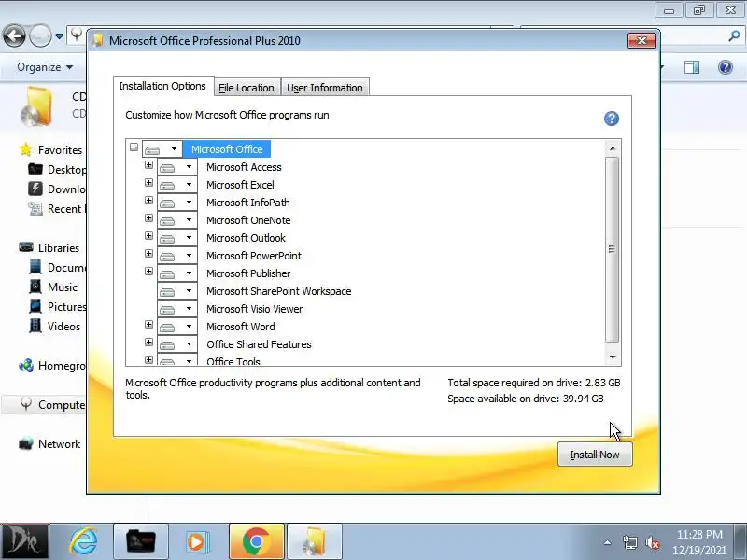Viewport: 747px width, 560px height.
Task: Open install option dropdown for Office Shared Features
Action: point(190,344)
